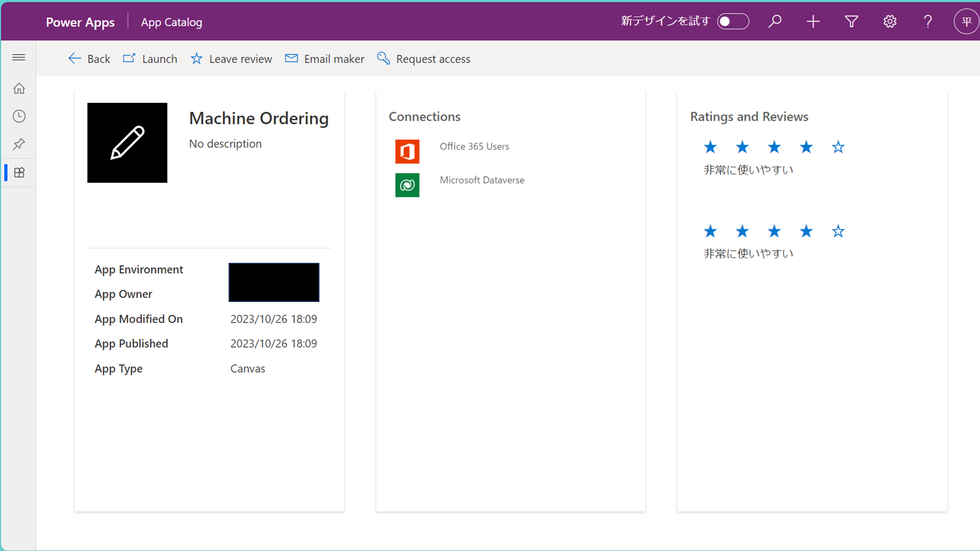Viewport: 980px width, 551px height.
Task: Click the Back button
Action: pos(89,59)
